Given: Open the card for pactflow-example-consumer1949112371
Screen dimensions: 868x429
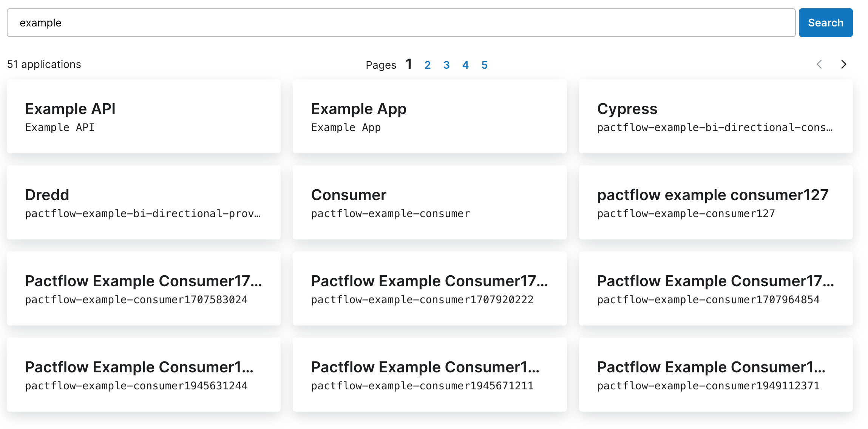Looking at the screenshot, I should [x=716, y=375].
